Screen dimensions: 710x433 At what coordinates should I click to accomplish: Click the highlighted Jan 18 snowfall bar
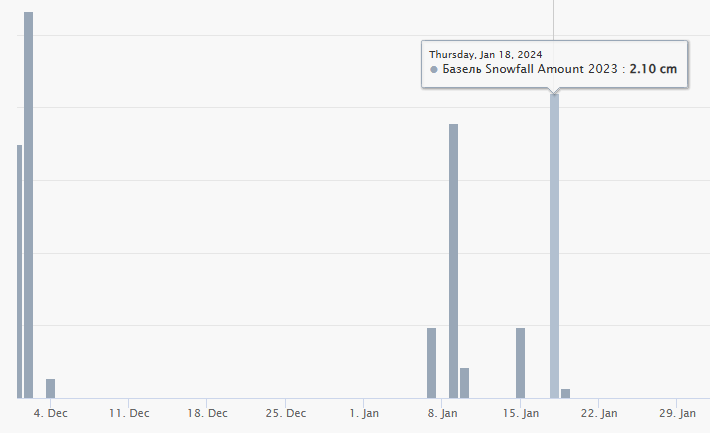554,246
